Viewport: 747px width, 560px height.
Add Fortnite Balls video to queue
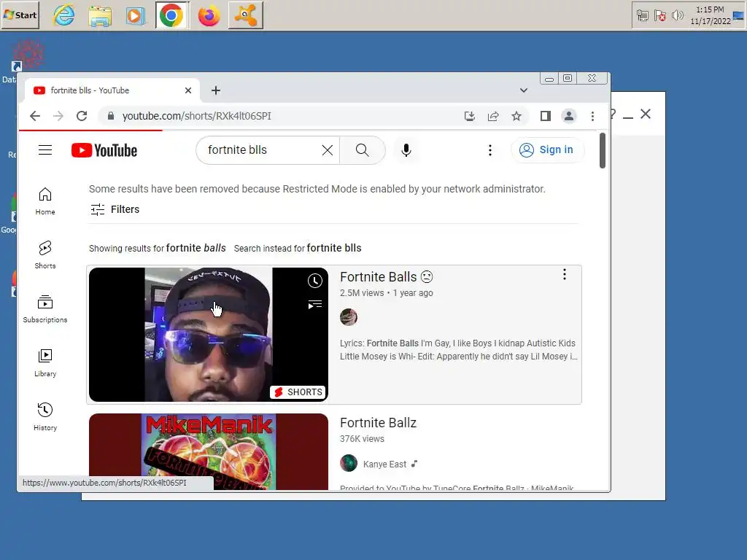pyautogui.click(x=315, y=304)
